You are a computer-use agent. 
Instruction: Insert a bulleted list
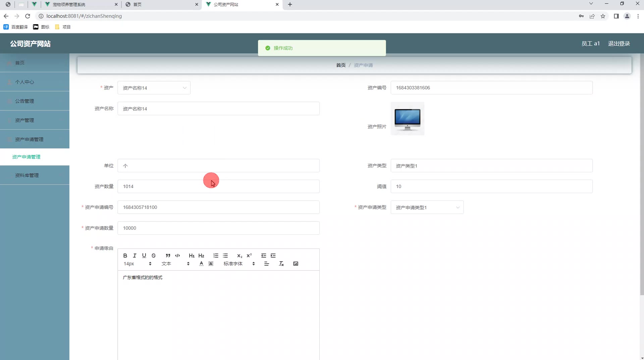click(x=225, y=256)
